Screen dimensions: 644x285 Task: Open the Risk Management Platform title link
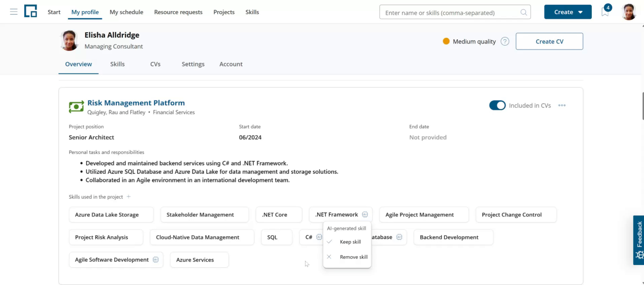(x=136, y=103)
